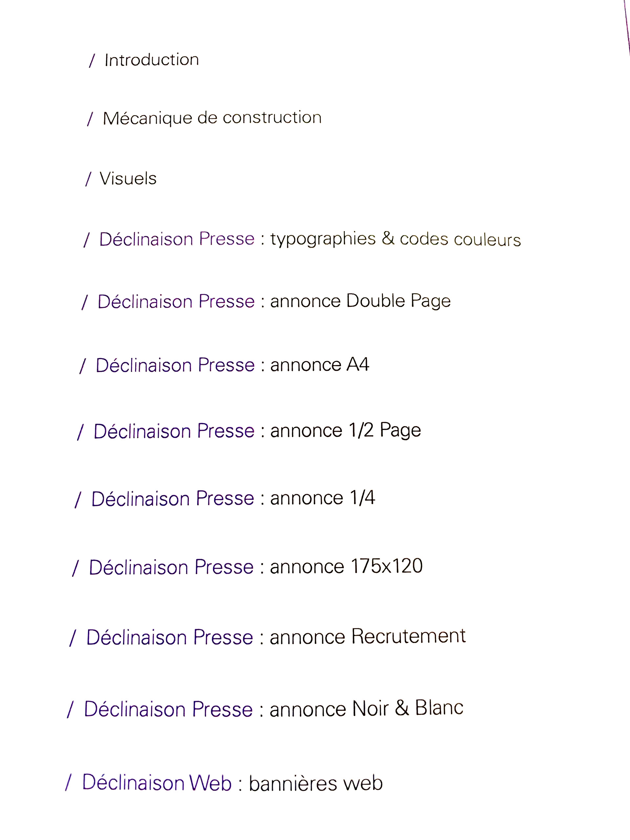Select the Visuels entry
The image size is (630, 840).
tap(128, 178)
